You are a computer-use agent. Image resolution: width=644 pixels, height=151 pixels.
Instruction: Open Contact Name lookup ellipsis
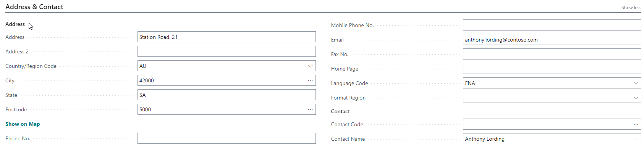(x=636, y=139)
